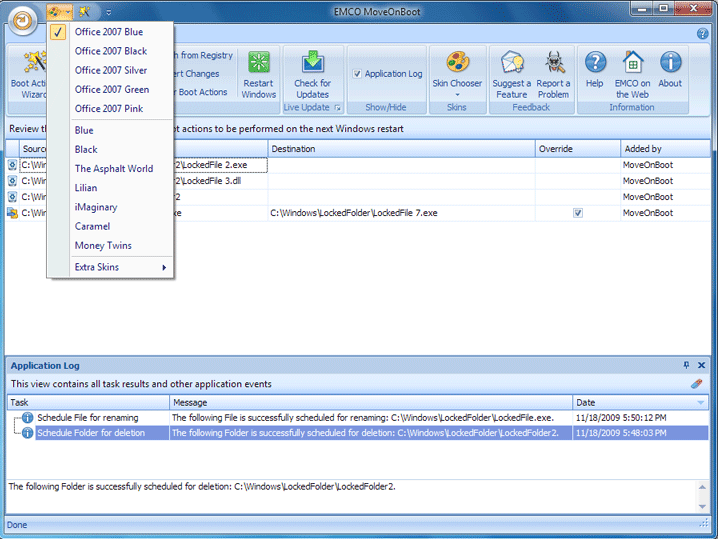Open the Live Update group dialog launcher
This screenshot has height=539, width=718.
pyautogui.click(x=337, y=108)
